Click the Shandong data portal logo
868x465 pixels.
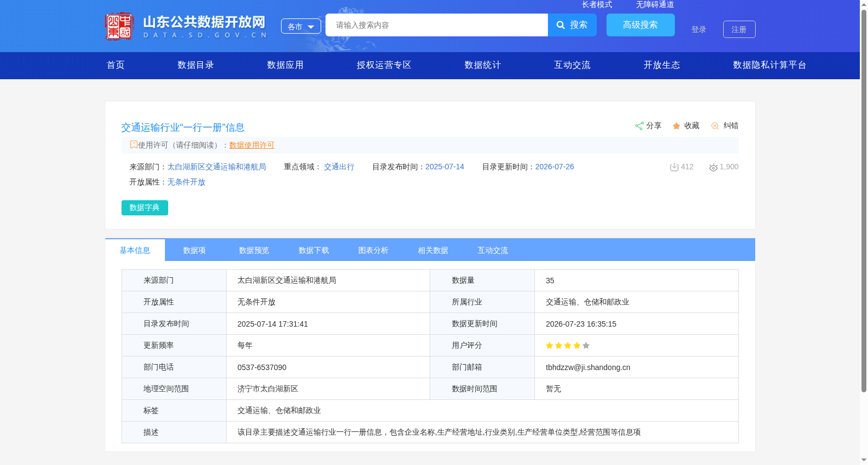tap(186, 26)
